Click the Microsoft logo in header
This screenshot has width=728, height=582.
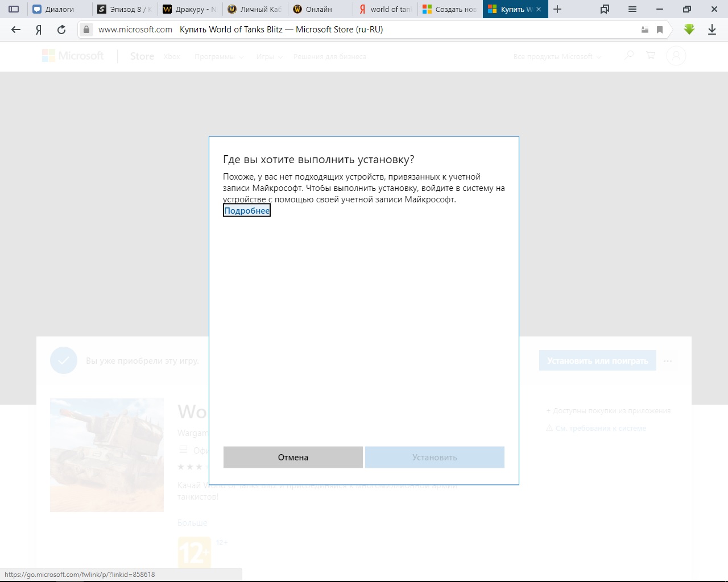click(x=73, y=56)
